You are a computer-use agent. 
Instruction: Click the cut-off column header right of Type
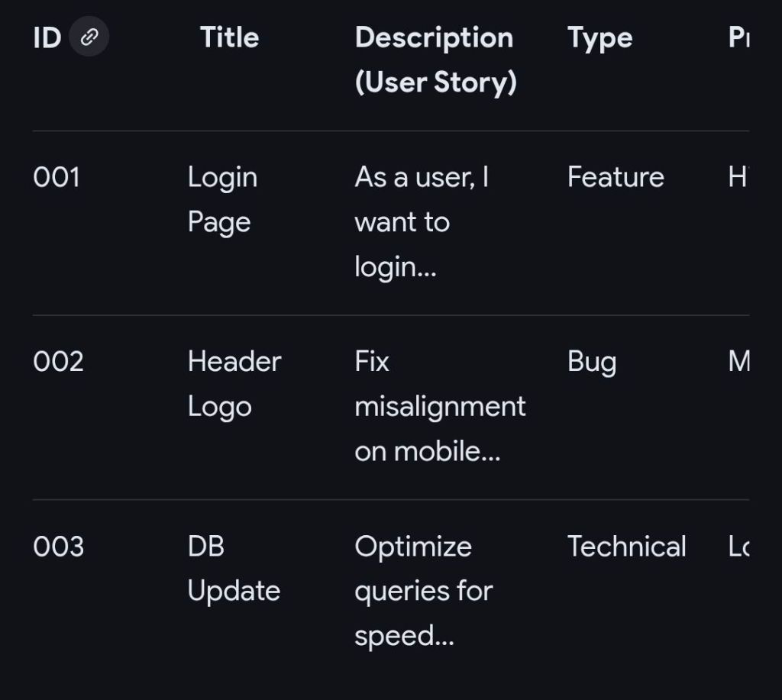click(738, 37)
